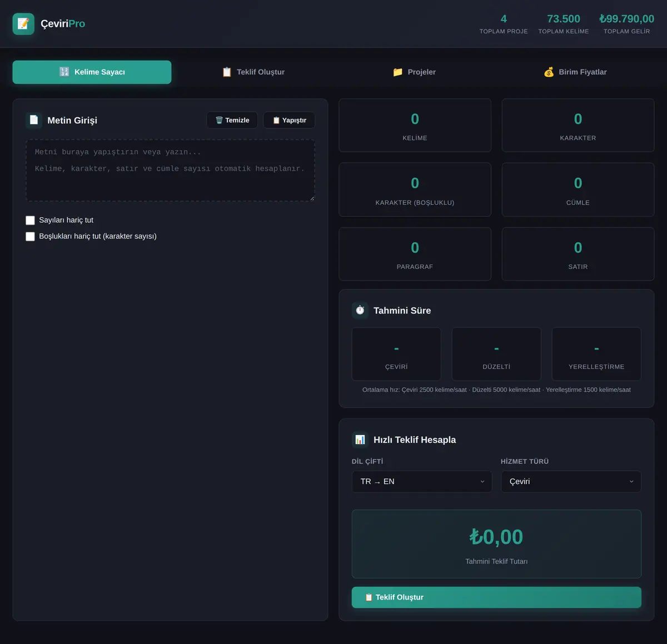Viewport: 667px width, 644px height.
Task: Open the Teklif Oluştur tab
Action: click(x=253, y=72)
